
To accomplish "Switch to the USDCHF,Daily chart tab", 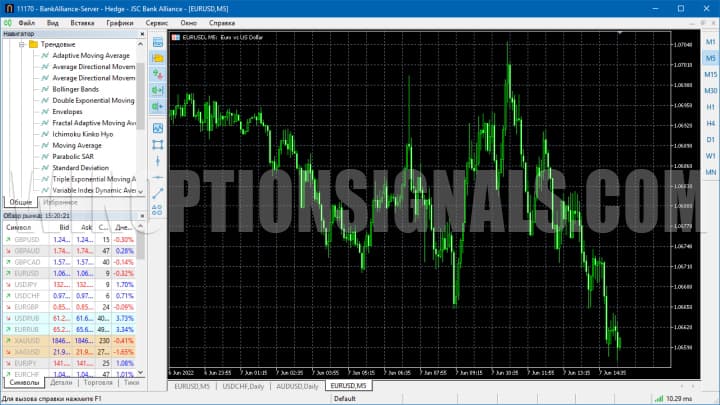I will pyautogui.click(x=243, y=385).
